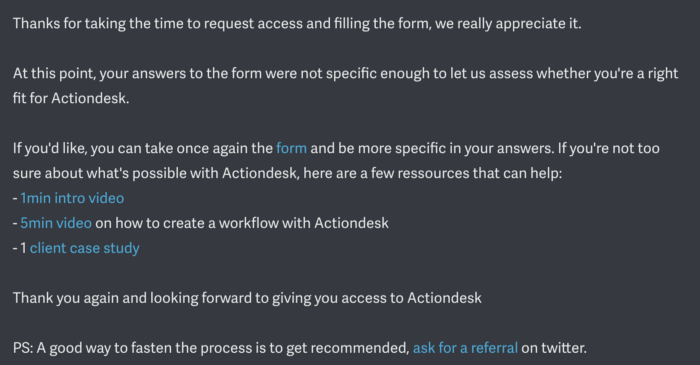700x365 pixels.
Task: Open the client case study link
Action: tap(84, 248)
